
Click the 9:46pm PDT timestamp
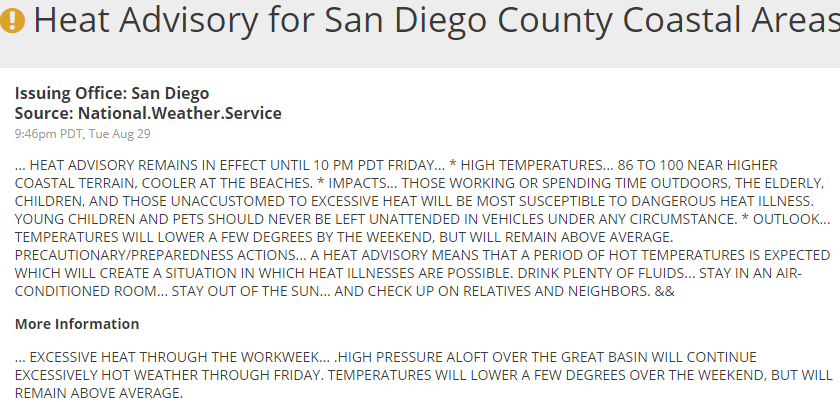pyautogui.click(x=83, y=133)
